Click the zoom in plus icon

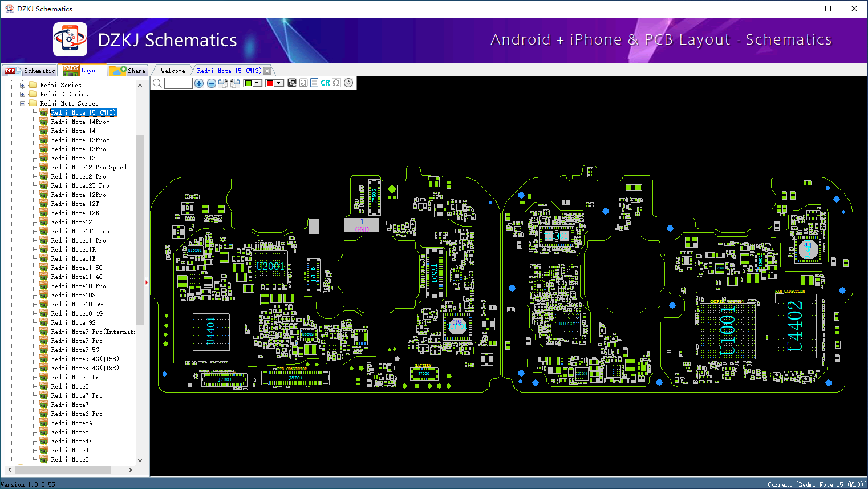199,83
